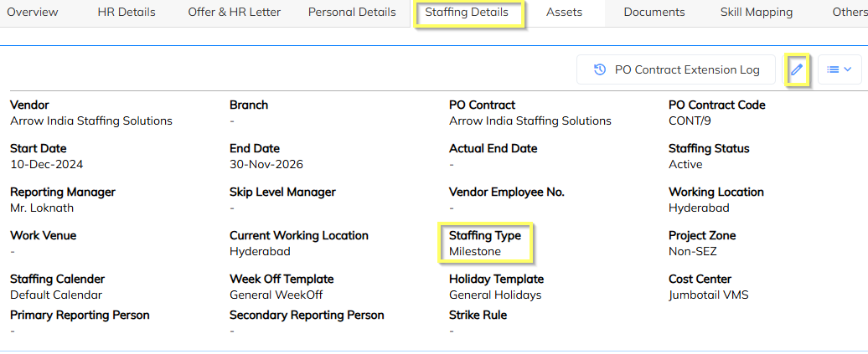This screenshot has height=354, width=868.
Task: Click the 30-Nov-2026 end date value
Action: [266, 164]
